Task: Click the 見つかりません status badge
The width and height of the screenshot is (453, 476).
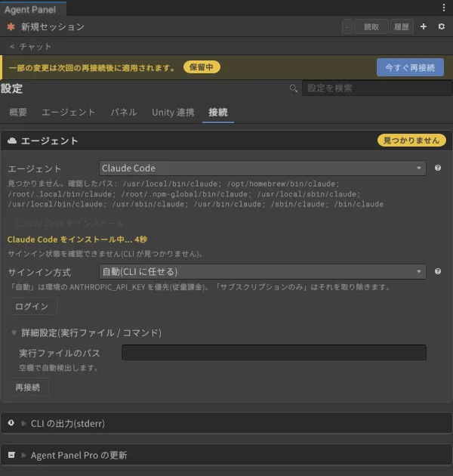Action: tap(411, 141)
